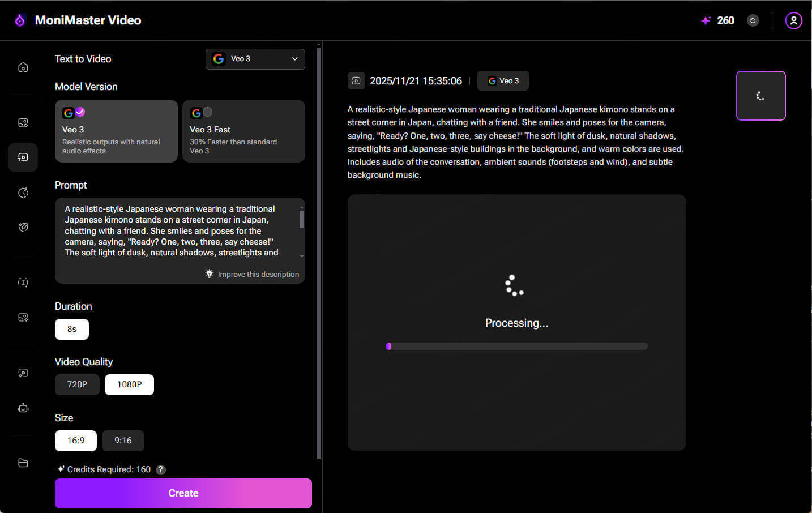Click the processing progress bar
The height and width of the screenshot is (513, 812).
pyautogui.click(x=516, y=346)
